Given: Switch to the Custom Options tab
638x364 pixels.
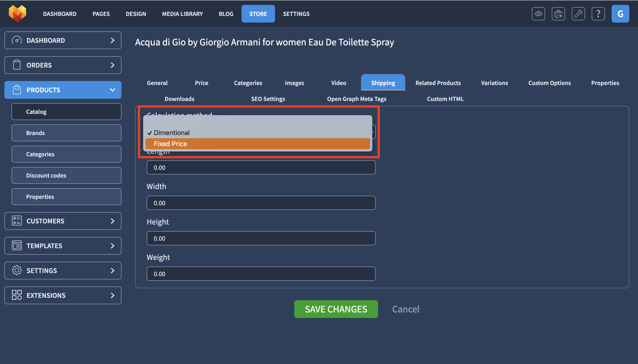Looking at the screenshot, I should click(x=549, y=83).
